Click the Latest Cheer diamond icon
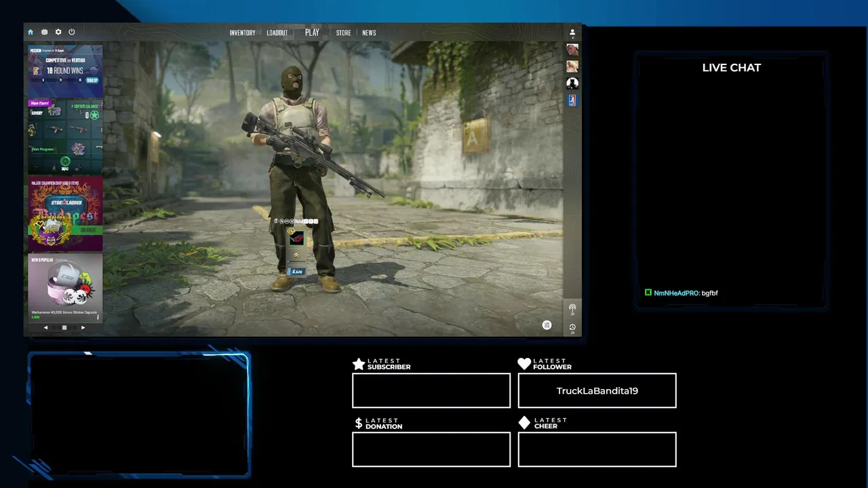The image size is (868, 488). [524, 423]
